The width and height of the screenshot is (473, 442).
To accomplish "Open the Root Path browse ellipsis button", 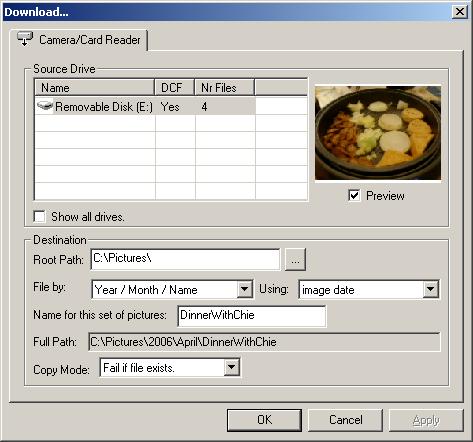I will pos(295,259).
